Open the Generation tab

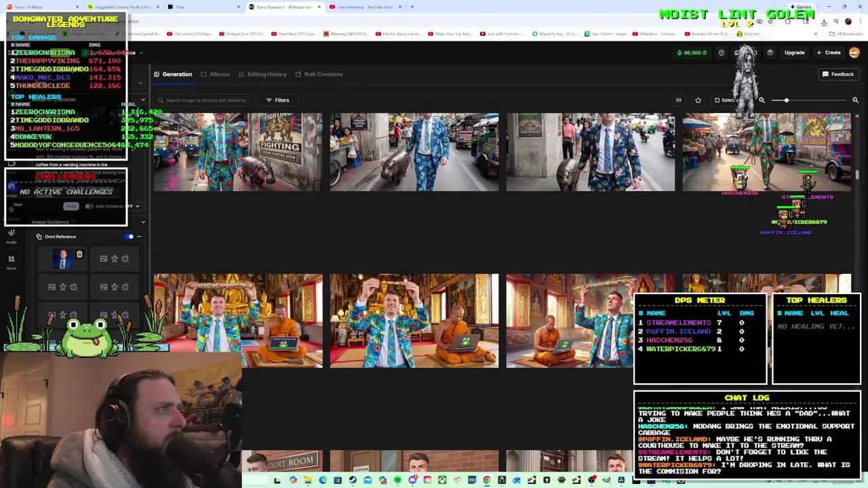173,74
